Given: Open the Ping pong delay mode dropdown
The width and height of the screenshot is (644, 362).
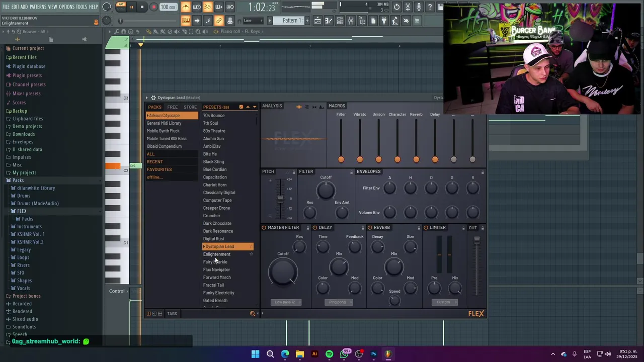Looking at the screenshot, I should 339,302.
